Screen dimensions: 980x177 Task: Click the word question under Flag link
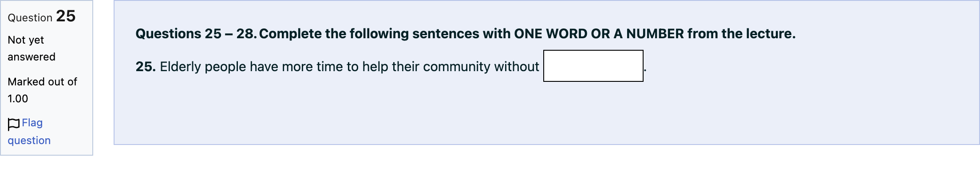(29, 141)
